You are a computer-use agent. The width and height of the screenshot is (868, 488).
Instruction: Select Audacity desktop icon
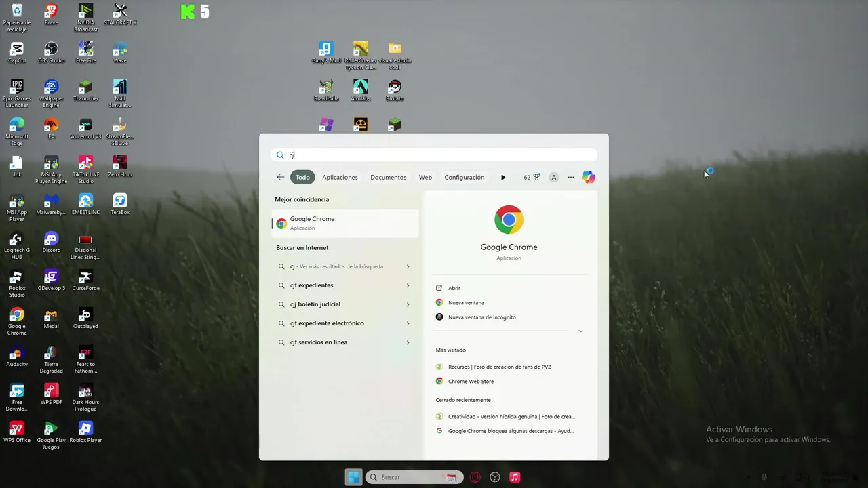pos(17,356)
